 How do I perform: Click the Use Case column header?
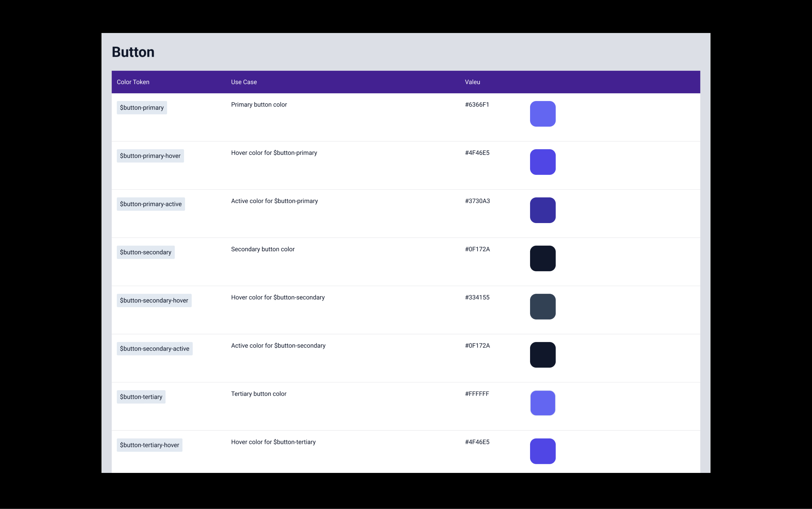(244, 82)
